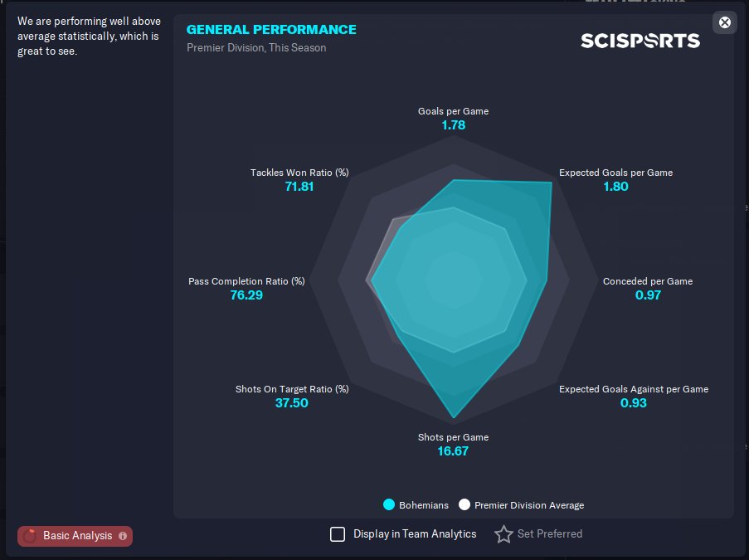The image size is (749, 560).
Task: Select the Shots per Game value 16.67
Action: (x=453, y=451)
